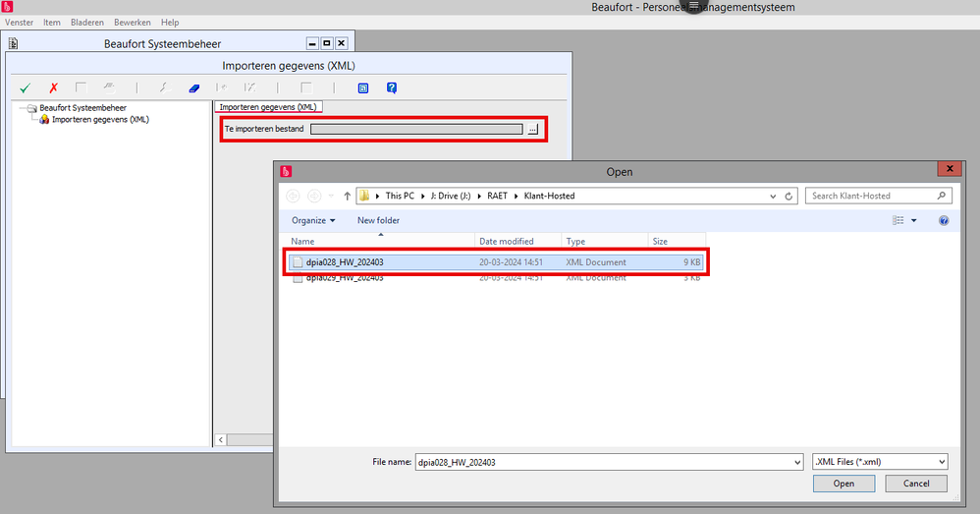Click the Te importeren bestand field
This screenshot has height=514, width=980.
[417, 129]
